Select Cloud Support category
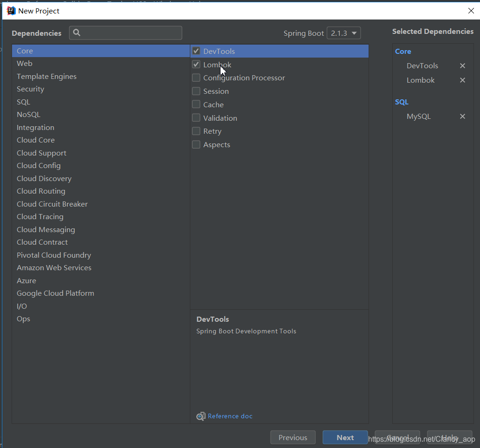Image resolution: width=480 pixels, height=448 pixels. point(101,153)
